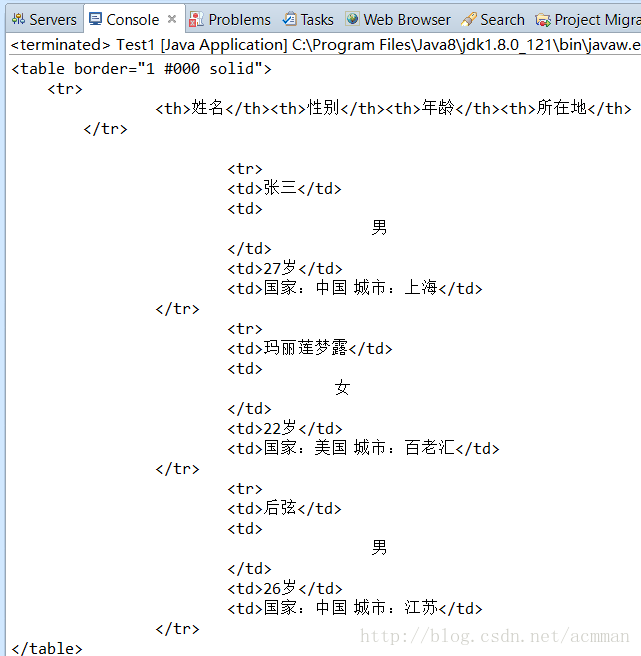Open the Tasks tab
The width and height of the screenshot is (641, 656).
308,19
